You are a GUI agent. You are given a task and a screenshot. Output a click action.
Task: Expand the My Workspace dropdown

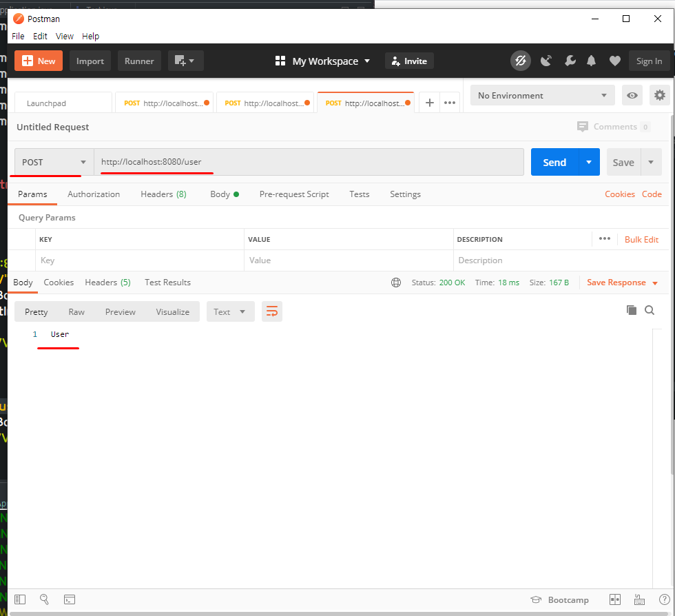point(323,61)
